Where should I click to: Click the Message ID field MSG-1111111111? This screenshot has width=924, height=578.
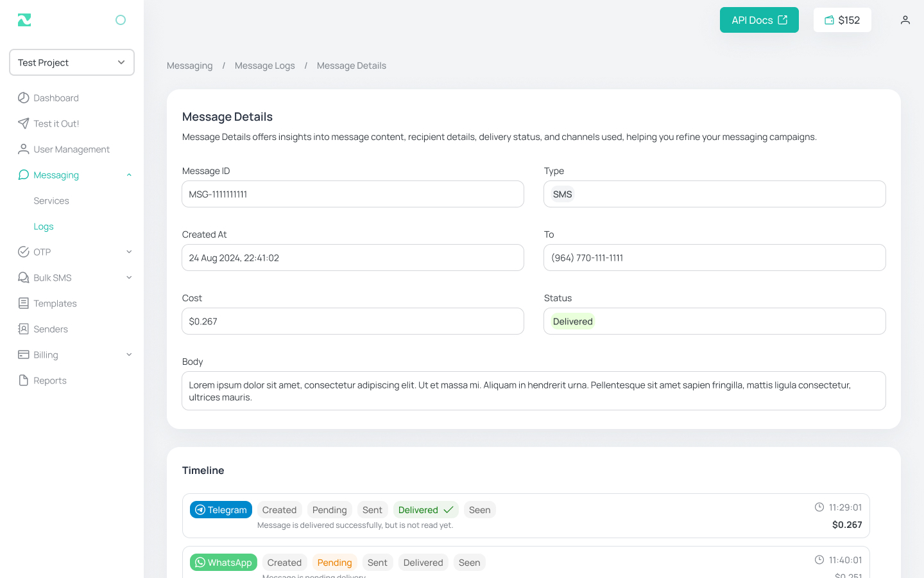point(353,194)
